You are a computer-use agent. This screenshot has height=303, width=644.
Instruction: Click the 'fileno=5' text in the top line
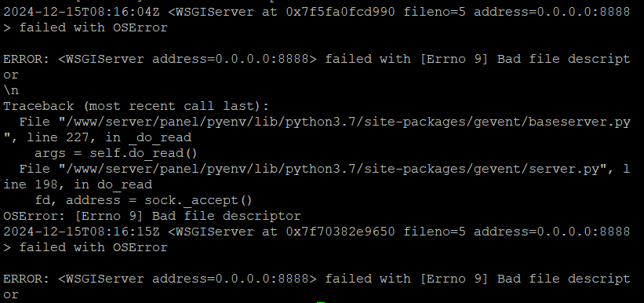tap(435, 12)
